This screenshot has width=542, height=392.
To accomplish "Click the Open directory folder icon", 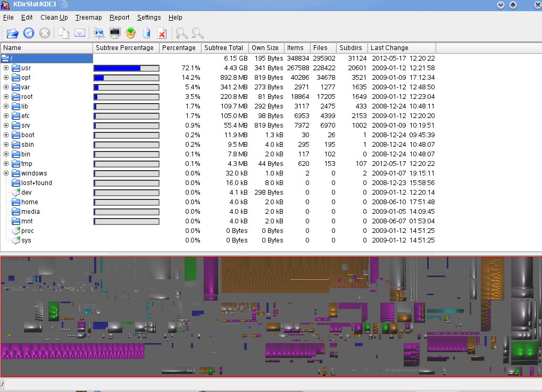I will [x=12, y=34].
